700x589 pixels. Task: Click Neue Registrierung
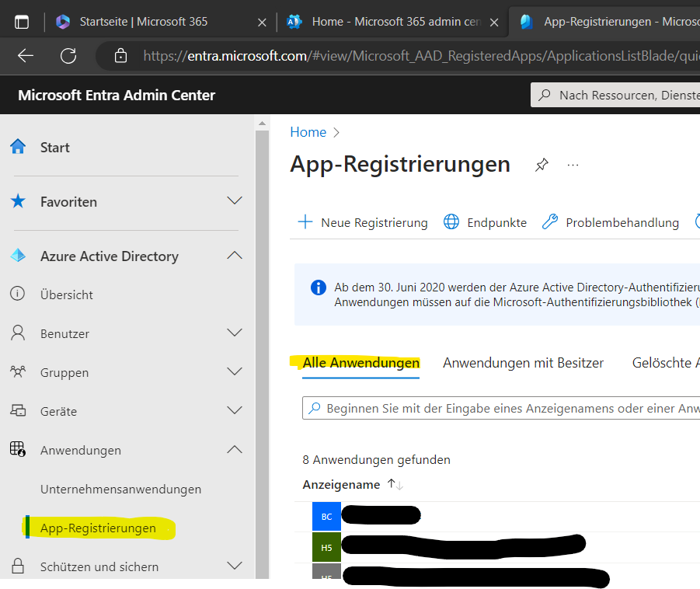click(363, 222)
